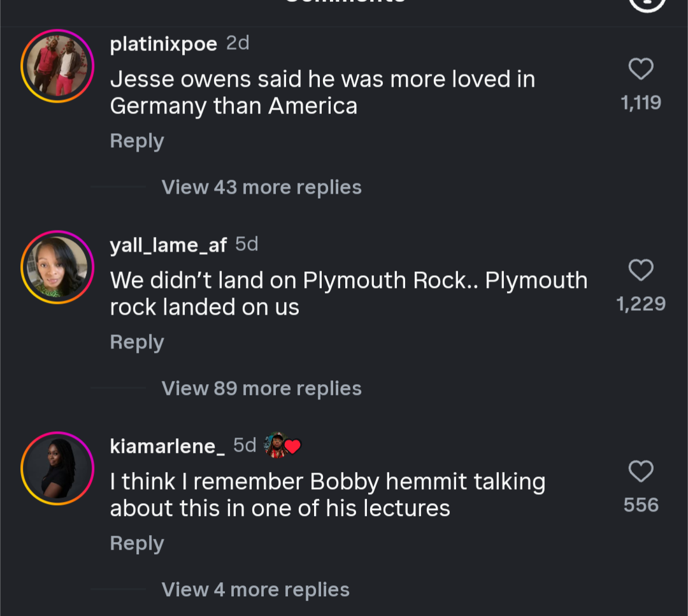Reply to yall_lame_af's comment
Screen dimensions: 688x616
pos(137,342)
